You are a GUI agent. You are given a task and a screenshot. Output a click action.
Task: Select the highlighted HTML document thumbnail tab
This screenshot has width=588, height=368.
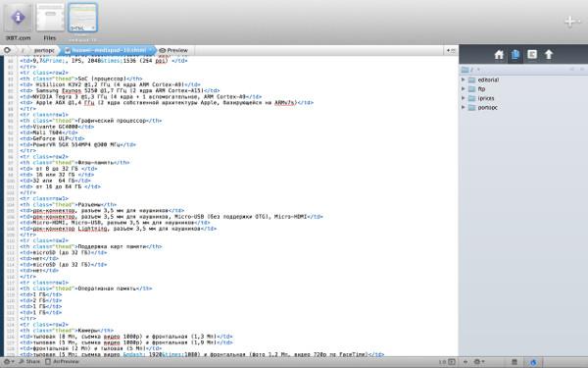[82, 18]
